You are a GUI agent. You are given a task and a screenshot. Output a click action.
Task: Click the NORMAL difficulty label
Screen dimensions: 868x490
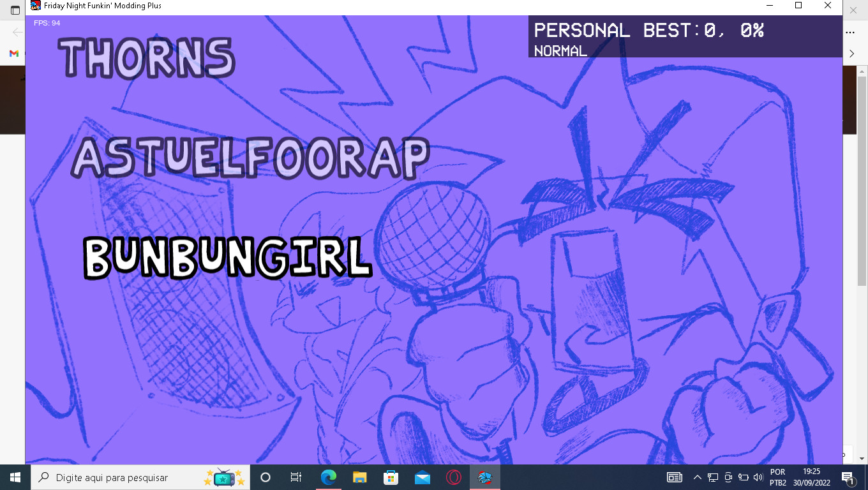tap(560, 51)
